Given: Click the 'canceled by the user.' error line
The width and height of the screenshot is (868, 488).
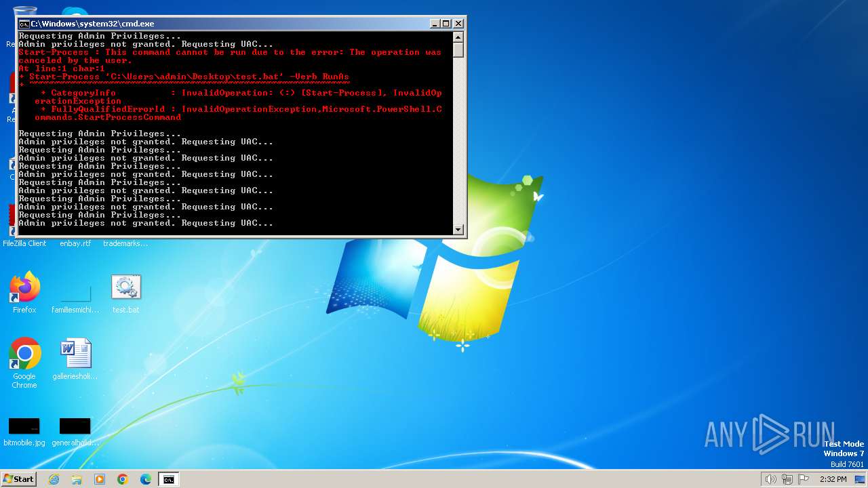Looking at the screenshot, I should tap(75, 60).
